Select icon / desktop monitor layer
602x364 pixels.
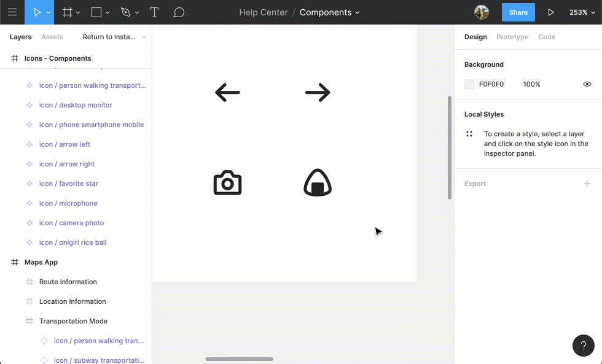(76, 105)
